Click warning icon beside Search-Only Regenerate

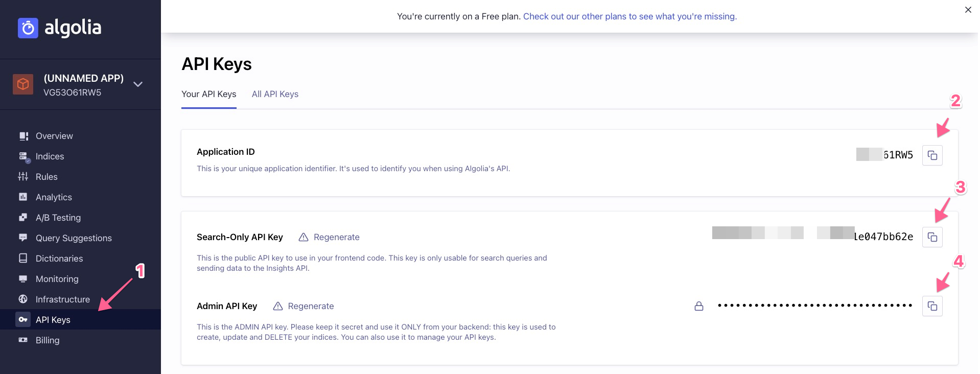(x=304, y=237)
